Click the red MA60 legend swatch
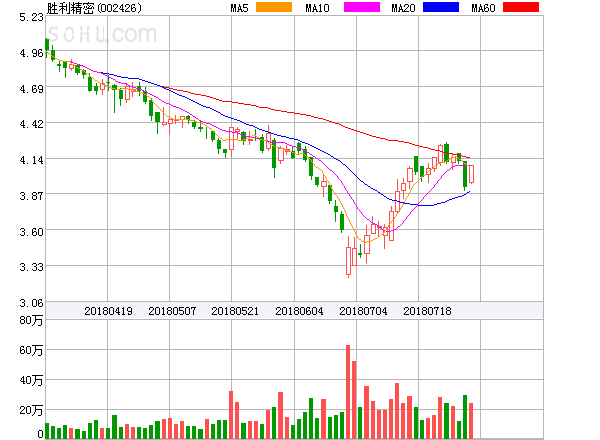Screen dimensions: 600x440 (x=521, y=7)
